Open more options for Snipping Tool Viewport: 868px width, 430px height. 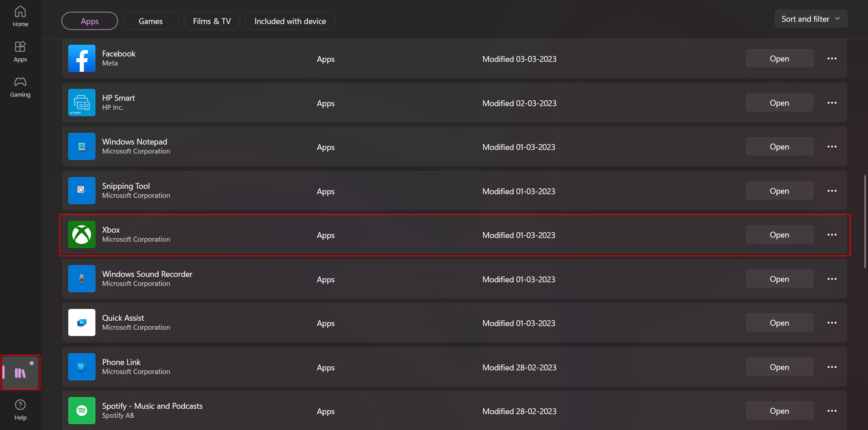point(832,191)
